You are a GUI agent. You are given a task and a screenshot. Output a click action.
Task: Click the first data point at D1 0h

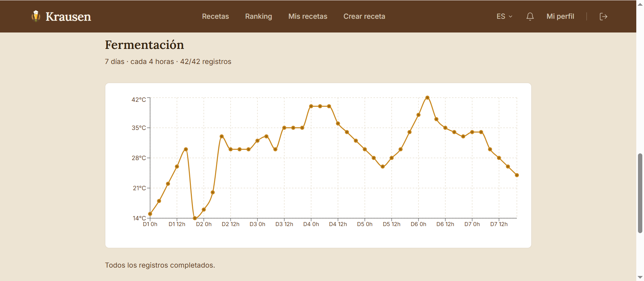click(x=150, y=214)
